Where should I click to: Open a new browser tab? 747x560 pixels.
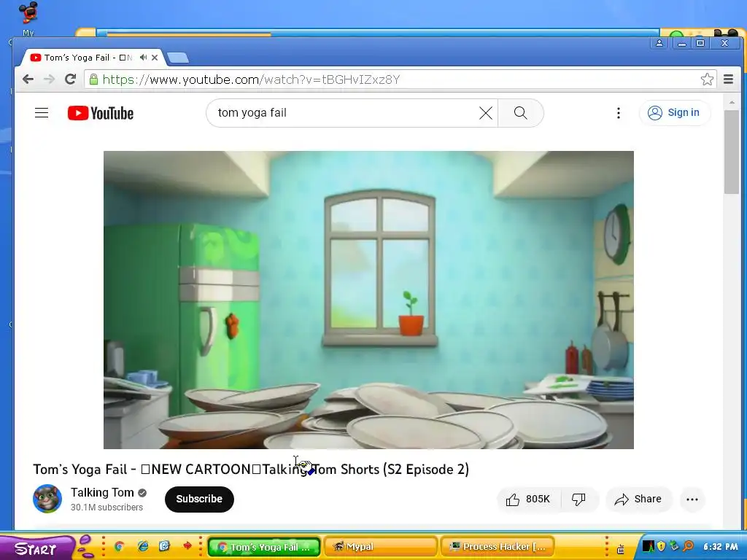(178, 58)
